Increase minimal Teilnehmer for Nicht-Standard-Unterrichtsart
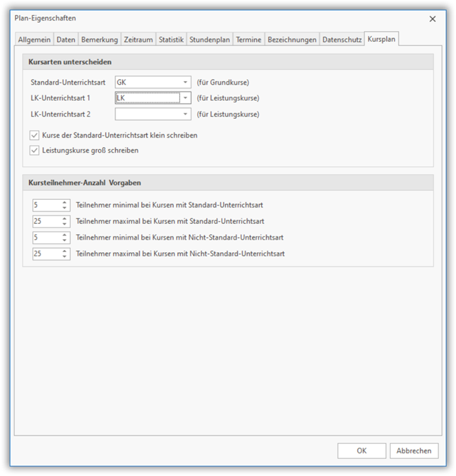 (65, 235)
